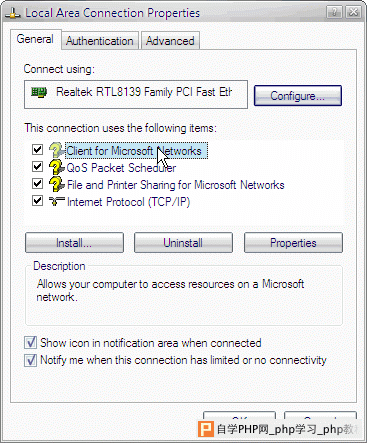Open Properties for the selected item
This screenshot has height=443, width=367.
click(x=293, y=243)
